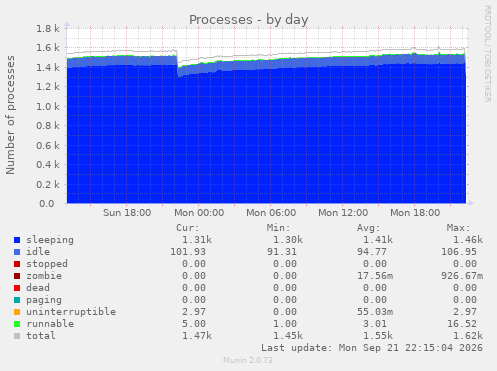
Task: Click the '0.0' y-axis label
Action: [x=47, y=204]
